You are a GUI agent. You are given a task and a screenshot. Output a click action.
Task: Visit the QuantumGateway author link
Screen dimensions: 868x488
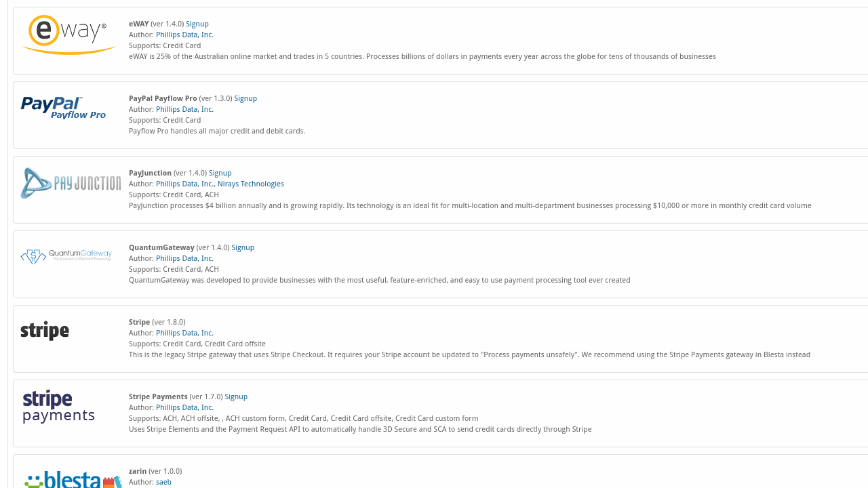184,258
